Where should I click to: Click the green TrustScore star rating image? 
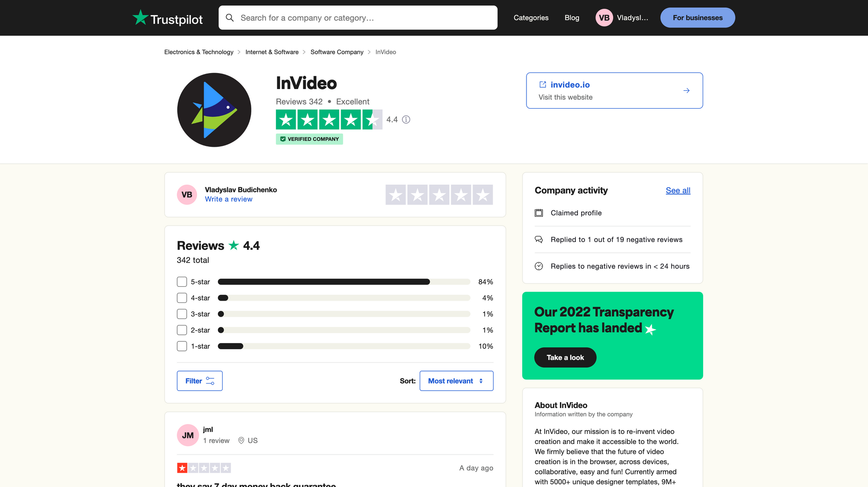point(329,119)
